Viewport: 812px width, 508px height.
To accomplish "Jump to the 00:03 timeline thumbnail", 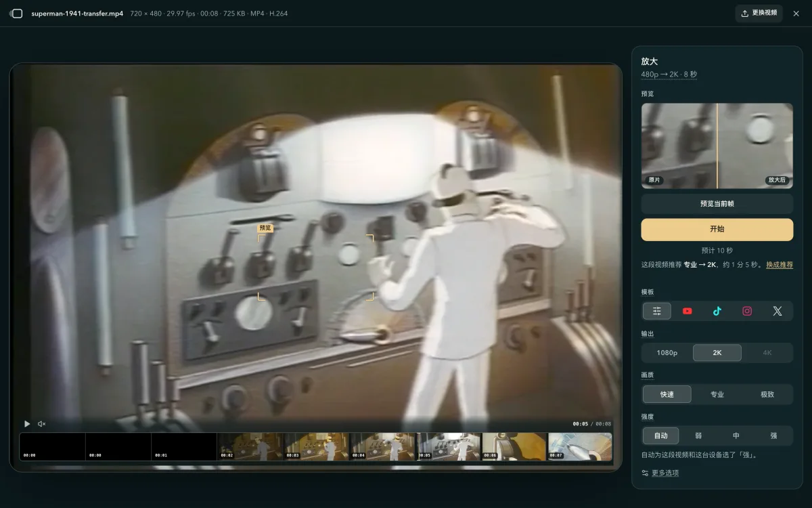I will click(x=316, y=447).
